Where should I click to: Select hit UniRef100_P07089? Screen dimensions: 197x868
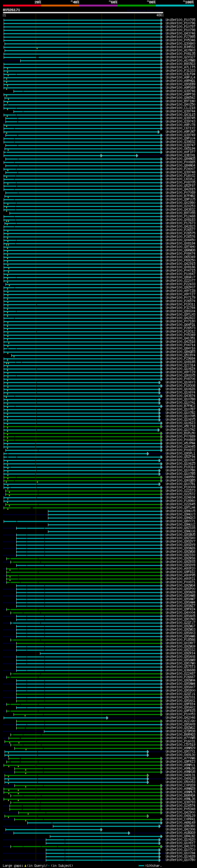click(180, 193)
